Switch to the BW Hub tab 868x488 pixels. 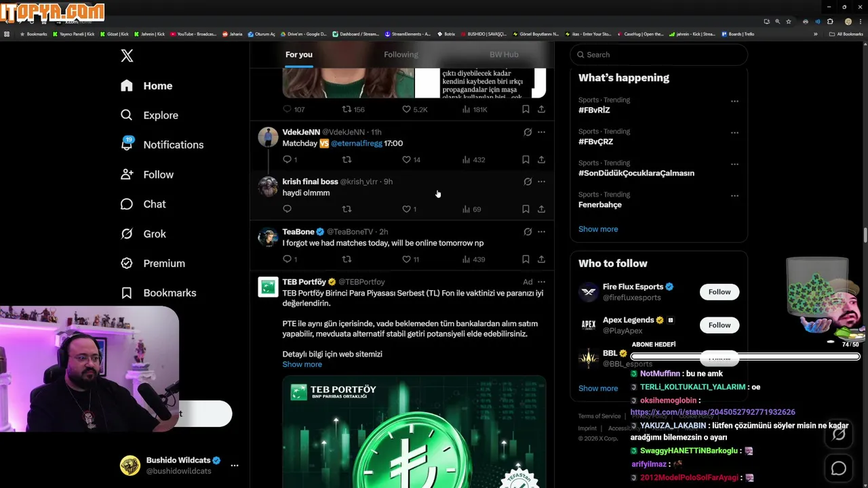(x=504, y=54)
